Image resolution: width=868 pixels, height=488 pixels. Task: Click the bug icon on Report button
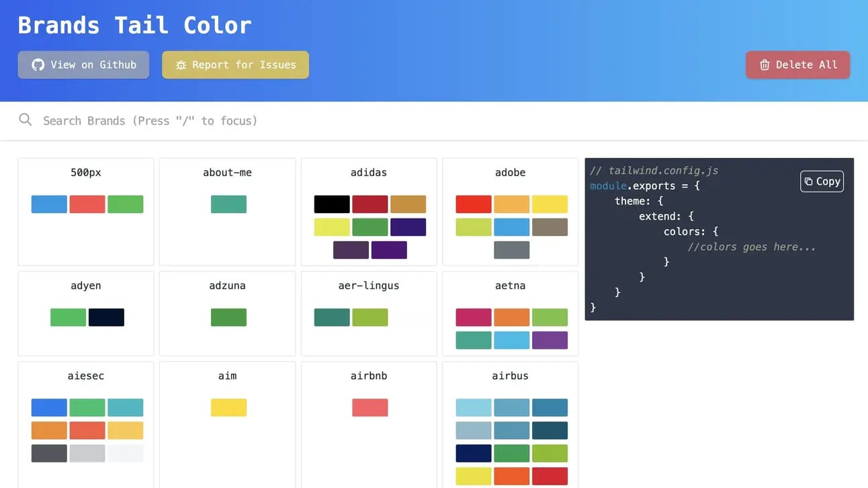click(181, 65)
